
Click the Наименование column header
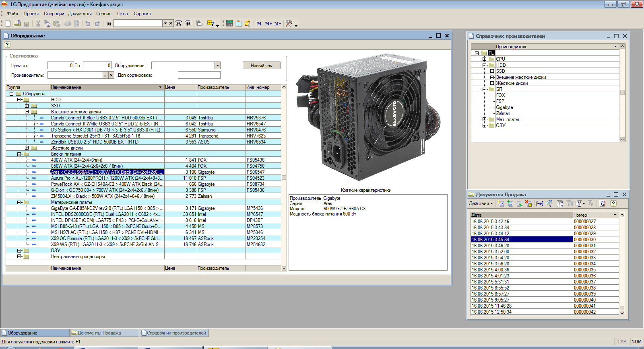[107, 87]
